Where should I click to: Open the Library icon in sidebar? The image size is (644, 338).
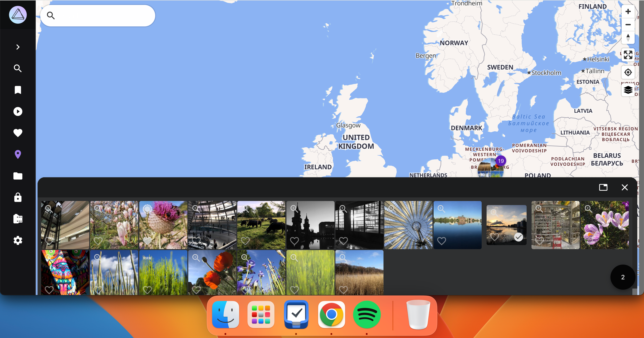tap(18, 219)
